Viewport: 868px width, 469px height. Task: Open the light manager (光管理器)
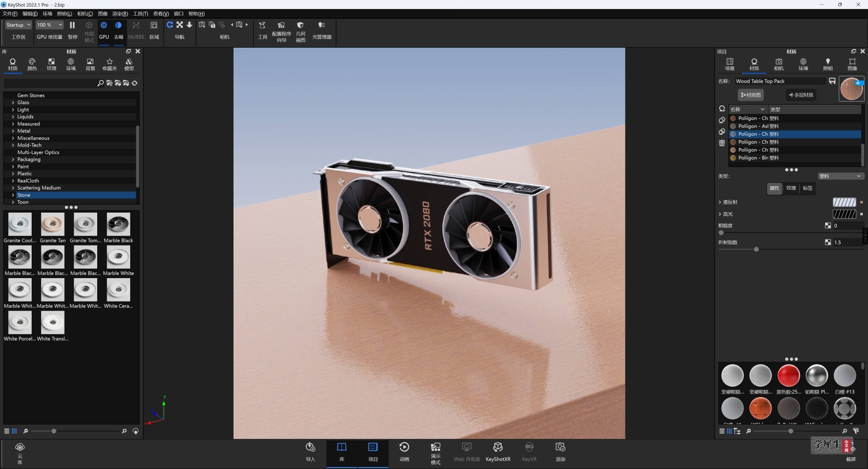coord(322,30)
